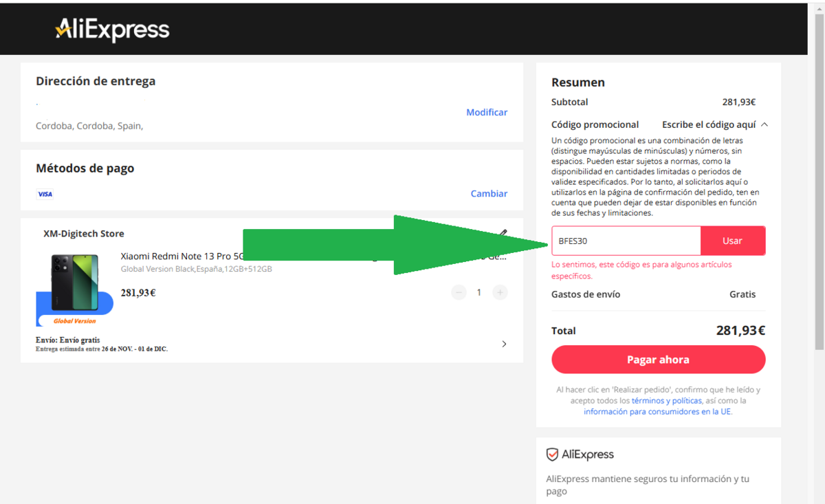Click the Gastos de envío Gratis value
The image size is (825, 504).
(742, 294)
